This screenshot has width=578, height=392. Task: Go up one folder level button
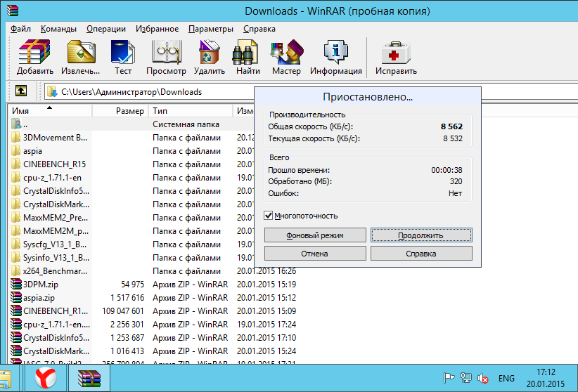click(x=21, y=91)
